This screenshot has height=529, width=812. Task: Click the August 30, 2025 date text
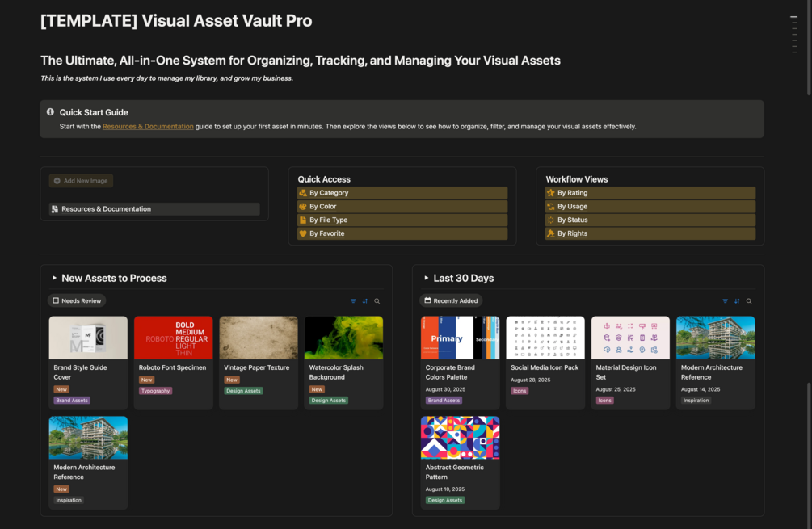(445, 389)
